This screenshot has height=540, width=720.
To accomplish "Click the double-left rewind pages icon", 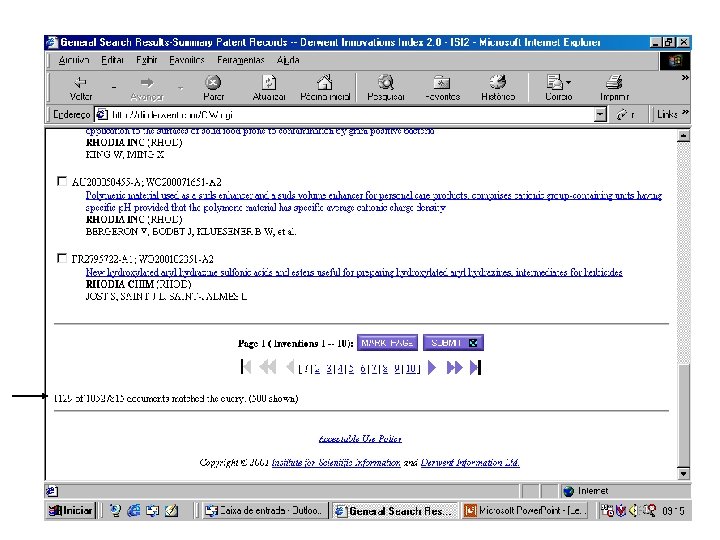I will [268, 367].
